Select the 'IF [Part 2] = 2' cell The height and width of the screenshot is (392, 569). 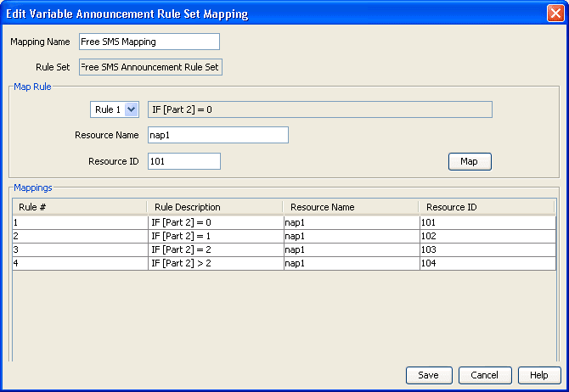[x=216, y=249]
